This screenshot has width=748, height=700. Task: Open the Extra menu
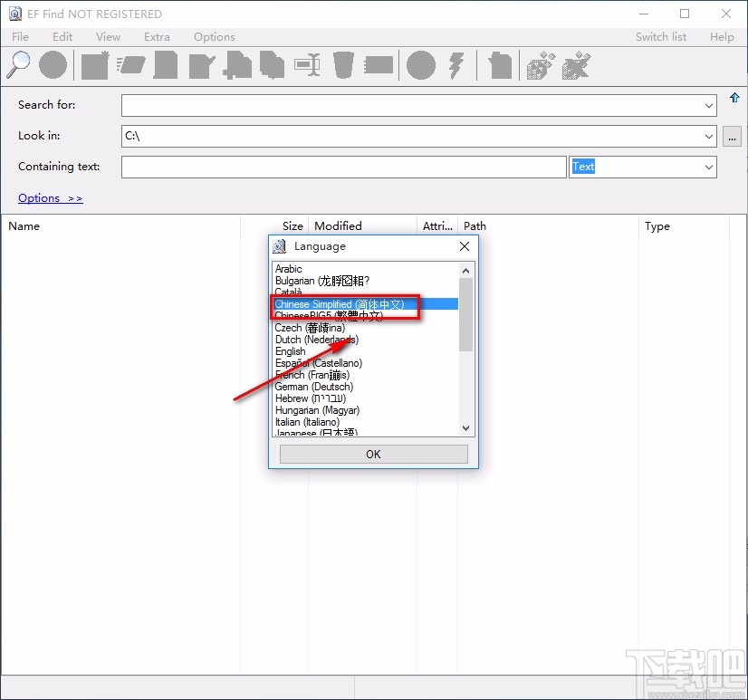(x=157, y=37)
